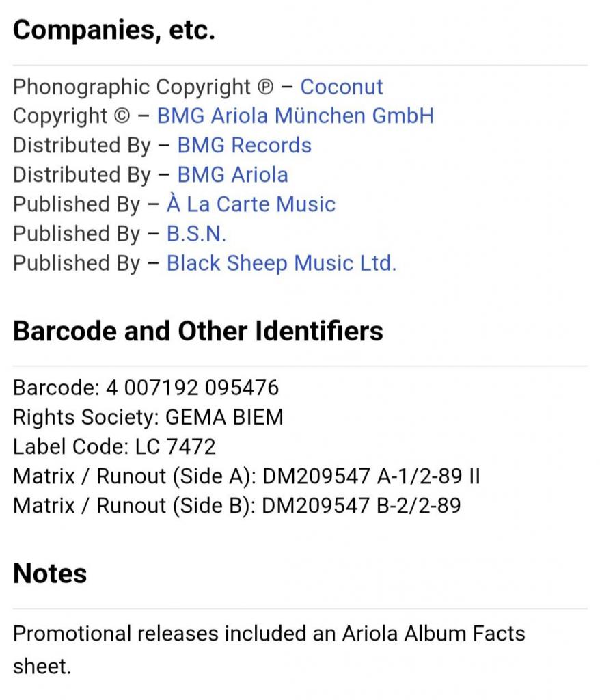
Task: Click the BMG Ariola distributor link
Action: tap(232, 174)
